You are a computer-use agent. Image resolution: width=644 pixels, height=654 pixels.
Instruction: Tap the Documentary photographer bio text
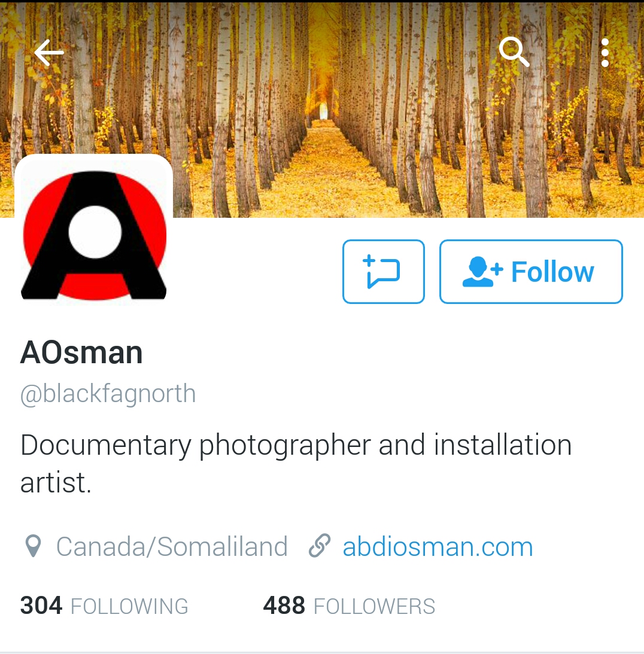pyautogui.click(x=296, y=463)
